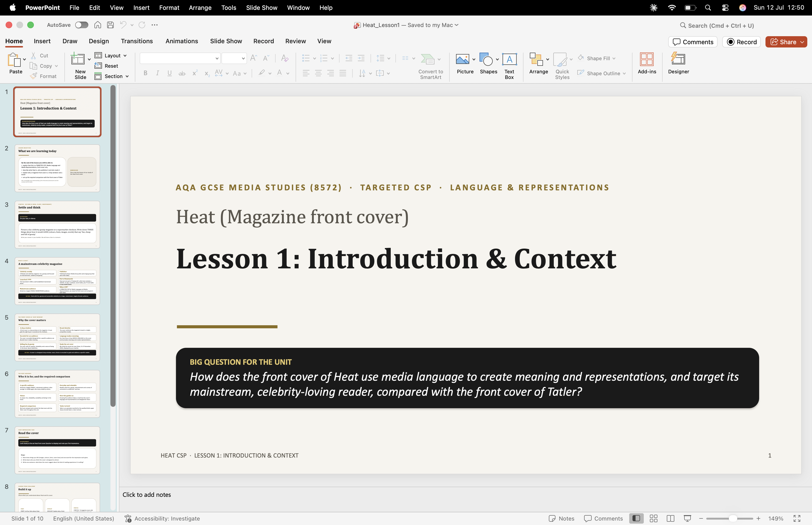This screenshot has width=812, height=525.
Task: Toggle Align Left
Action: tap(306, 73)
